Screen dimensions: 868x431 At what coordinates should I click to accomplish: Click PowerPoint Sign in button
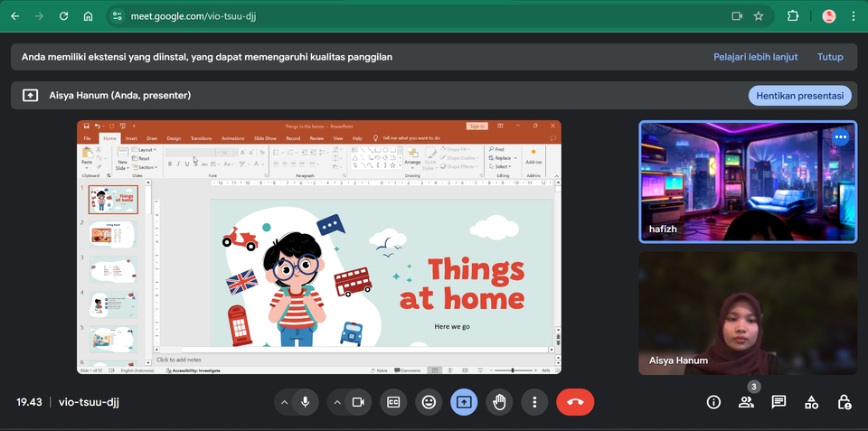click(x=476, y=126)
